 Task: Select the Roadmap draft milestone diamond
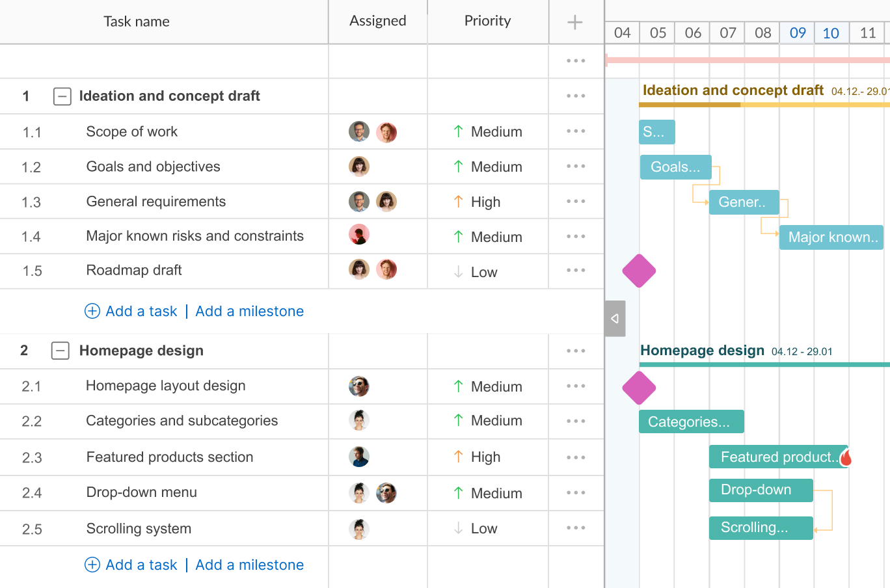pyautogui.click(x=639, y=271)
